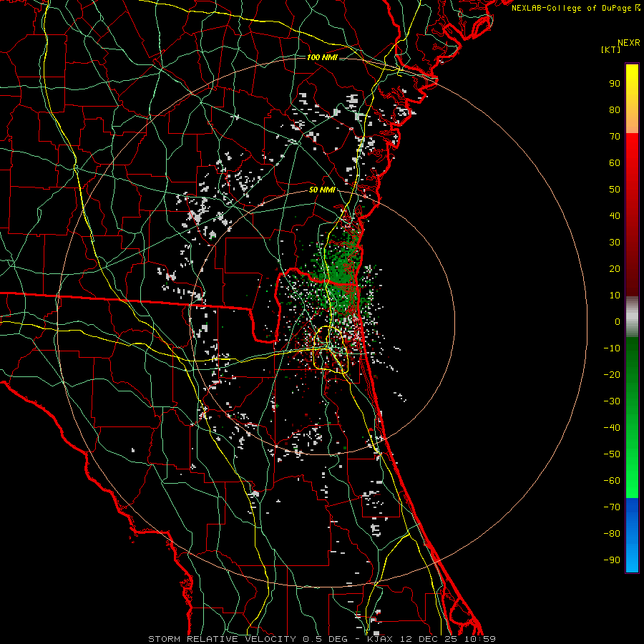Click the yellow top segment of the color bar

point(632,99)
